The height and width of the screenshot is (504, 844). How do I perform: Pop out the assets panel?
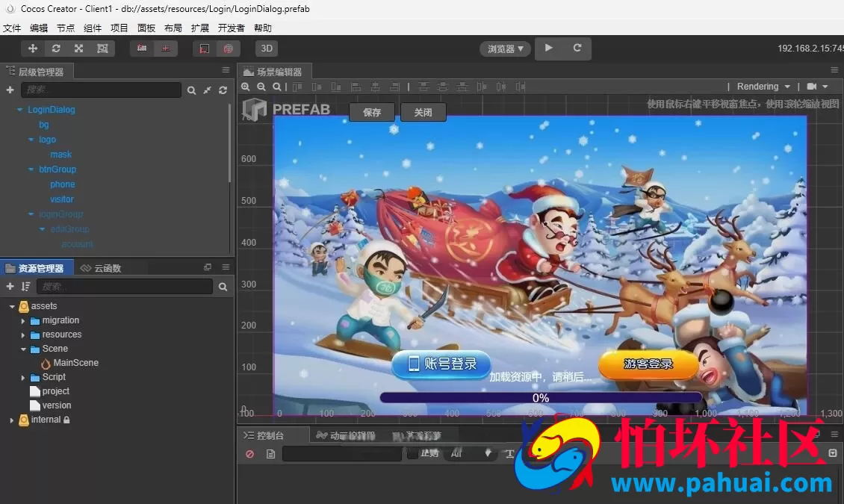click(x=208, y=267)
